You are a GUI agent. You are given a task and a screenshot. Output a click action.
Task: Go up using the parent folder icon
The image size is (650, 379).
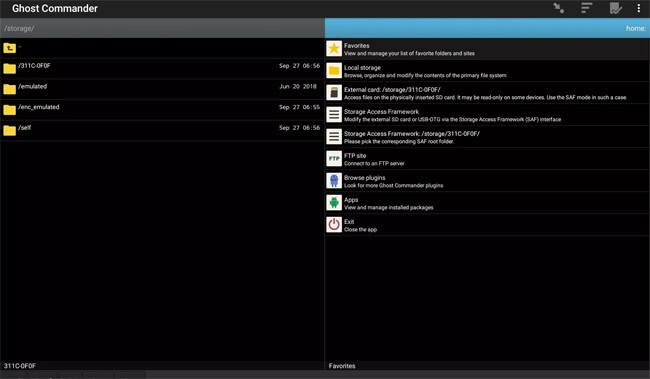(10, 48)
